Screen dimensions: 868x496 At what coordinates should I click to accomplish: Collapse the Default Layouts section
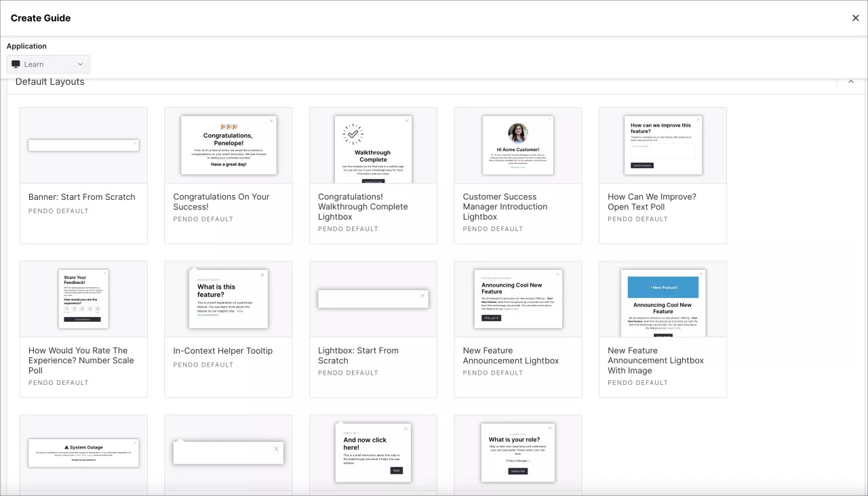(x=851, y=81)
